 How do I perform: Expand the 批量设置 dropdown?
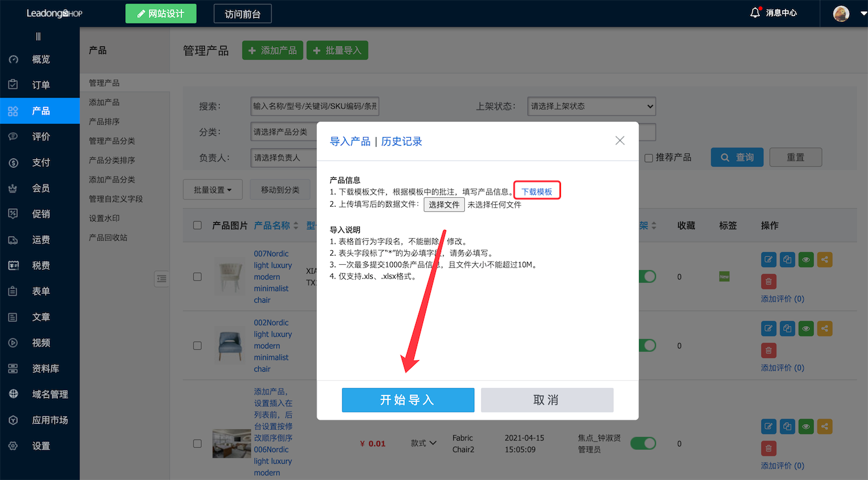pos(212,189)
